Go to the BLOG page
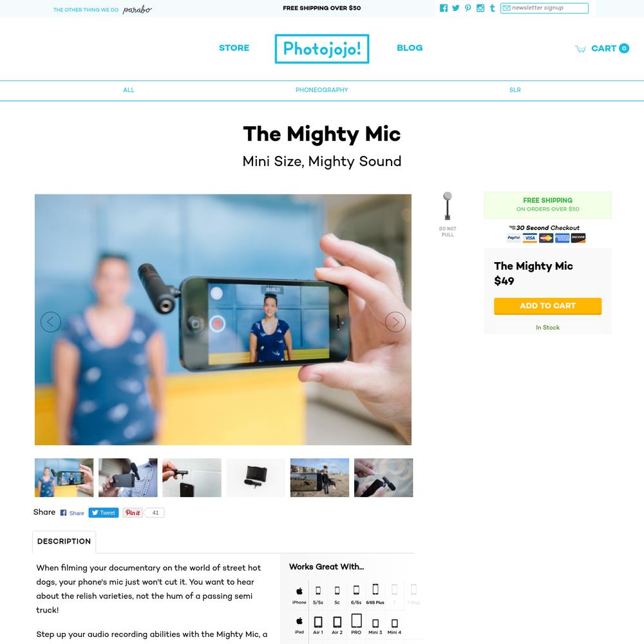Viewport: 644px width, 644px height. 410,48
